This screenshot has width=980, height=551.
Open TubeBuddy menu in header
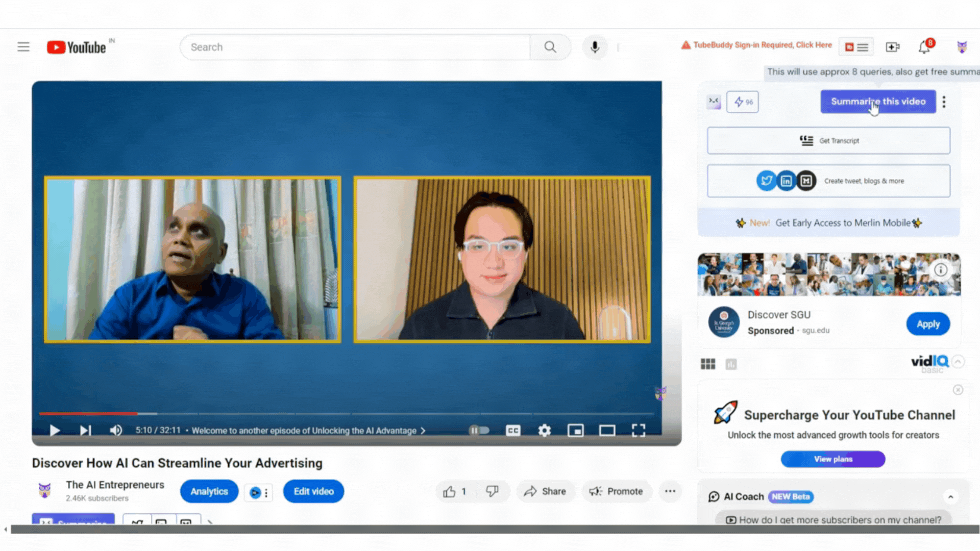click(856, 47)
